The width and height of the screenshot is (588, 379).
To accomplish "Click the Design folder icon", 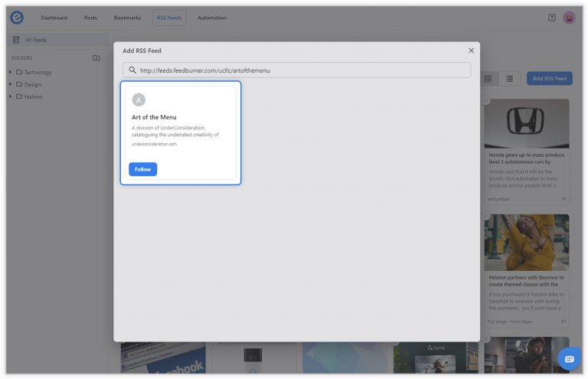I will pyautogui.click(x=19, y=84).
